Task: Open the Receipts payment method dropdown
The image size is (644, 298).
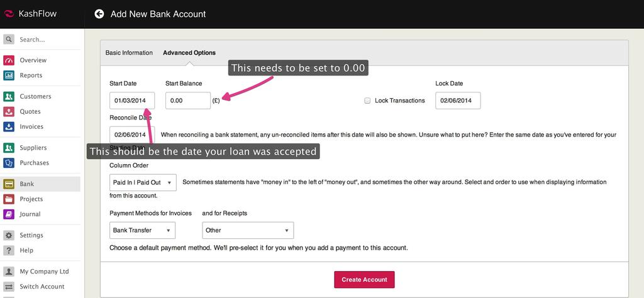Action: coord(248,230)
